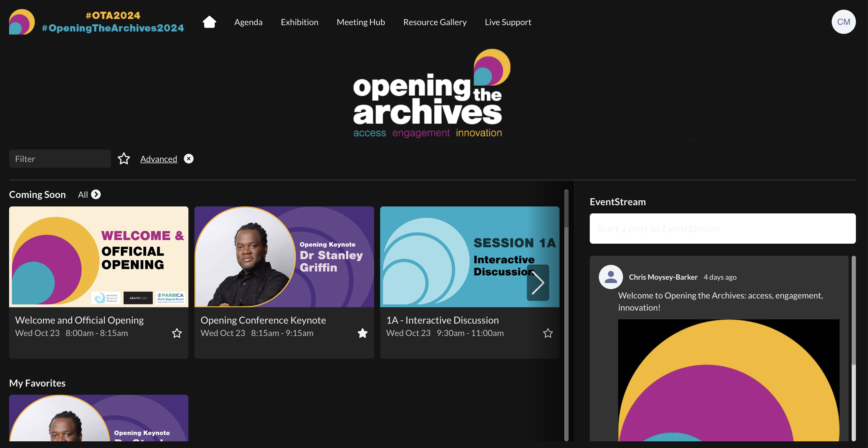Screen dimensions: 868x448
Task: Open the Exhibition page
Action: pyautogui.click(x=299, y=22)
